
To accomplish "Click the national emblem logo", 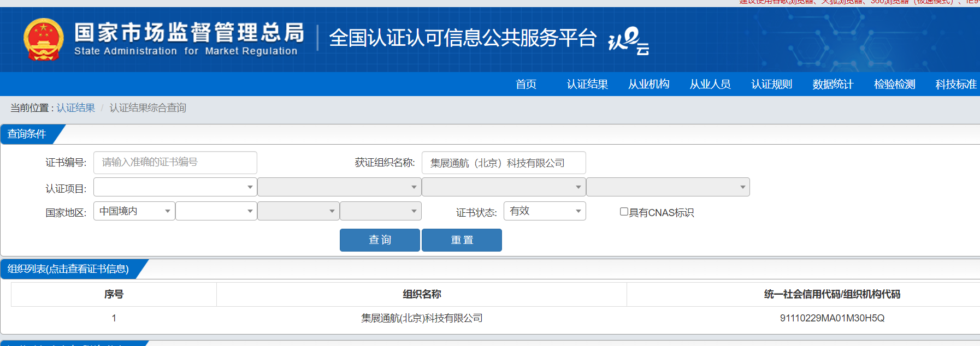I will (44, 39).
